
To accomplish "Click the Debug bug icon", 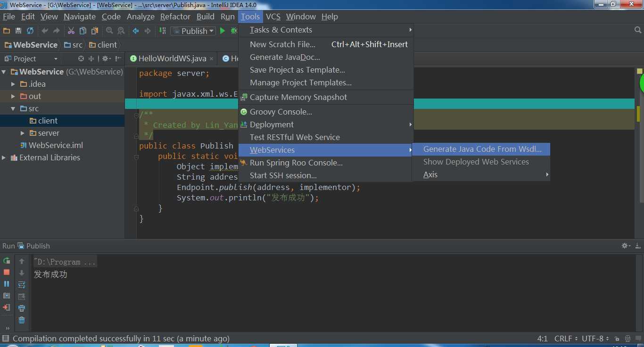I will click(x=234, y=31).
